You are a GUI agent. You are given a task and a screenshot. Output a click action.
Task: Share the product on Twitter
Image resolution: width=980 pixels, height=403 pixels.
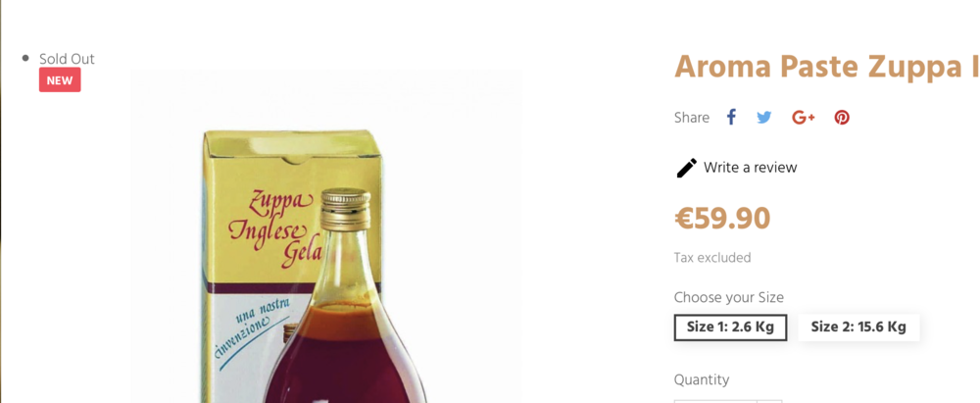(x=763, y=118)
